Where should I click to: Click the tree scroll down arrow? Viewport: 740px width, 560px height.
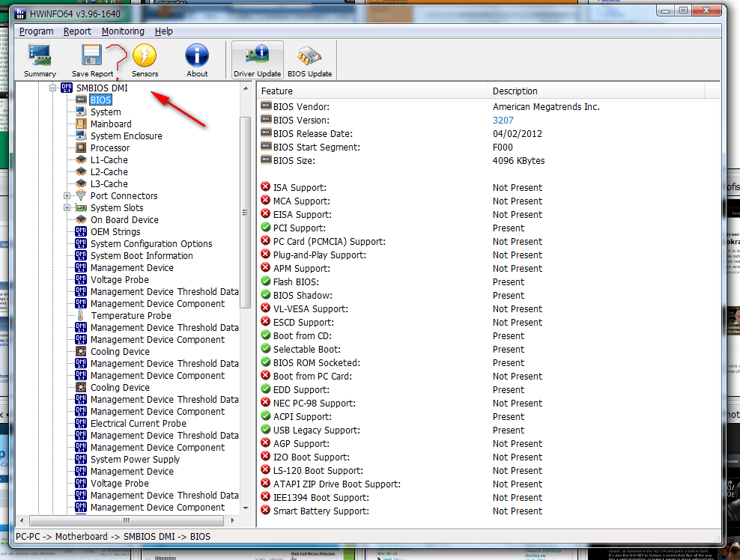click(x=246, y=508)
